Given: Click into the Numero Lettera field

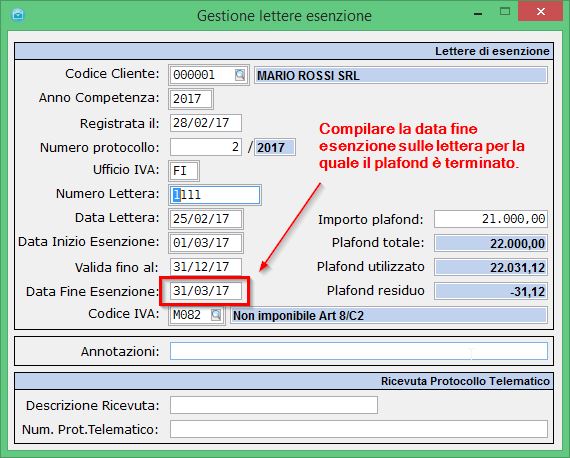Looking at the screenshot, I should [215, 195].
